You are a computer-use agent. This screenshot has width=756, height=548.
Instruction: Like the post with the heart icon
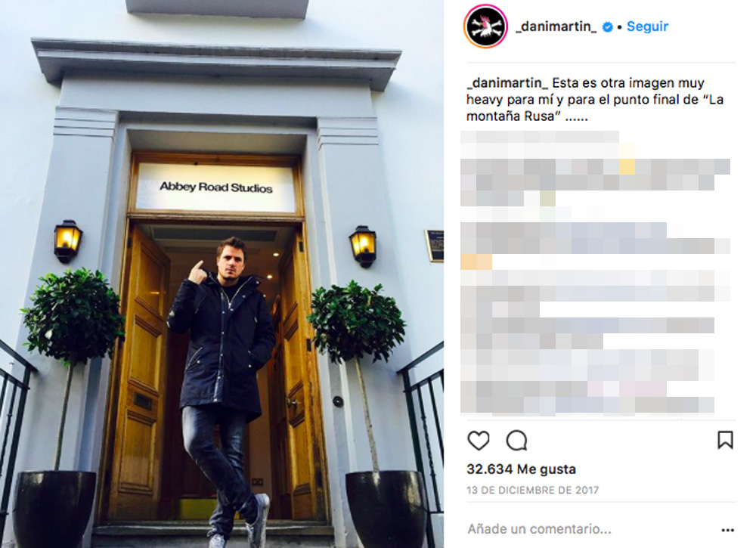point(479,441)
